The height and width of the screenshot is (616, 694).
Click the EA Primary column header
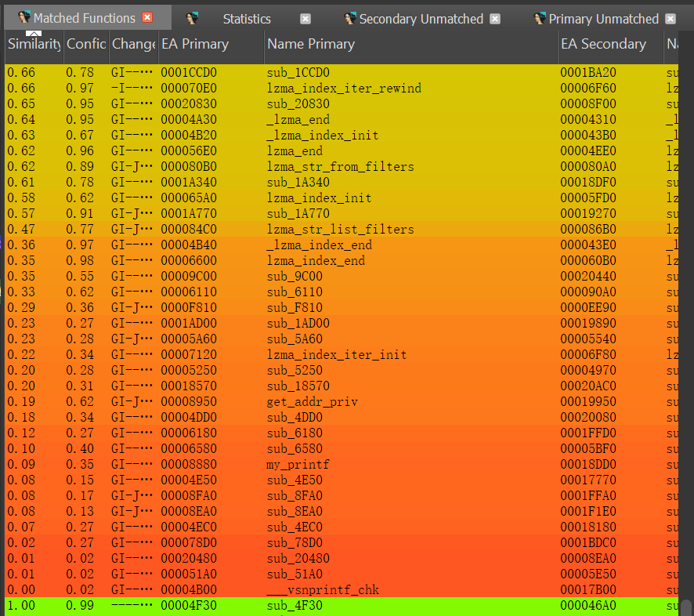coord(194,45)
